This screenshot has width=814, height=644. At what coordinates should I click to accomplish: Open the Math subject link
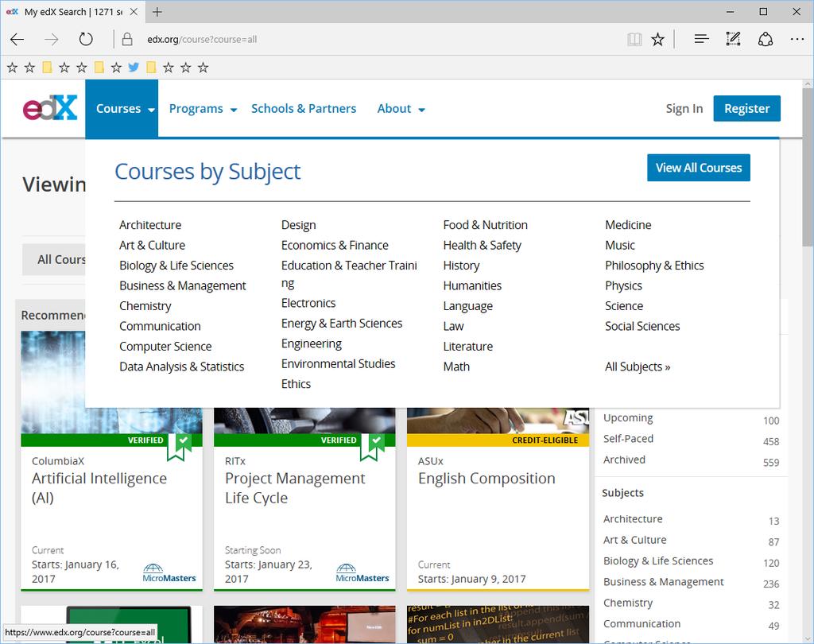click(456, 367)
